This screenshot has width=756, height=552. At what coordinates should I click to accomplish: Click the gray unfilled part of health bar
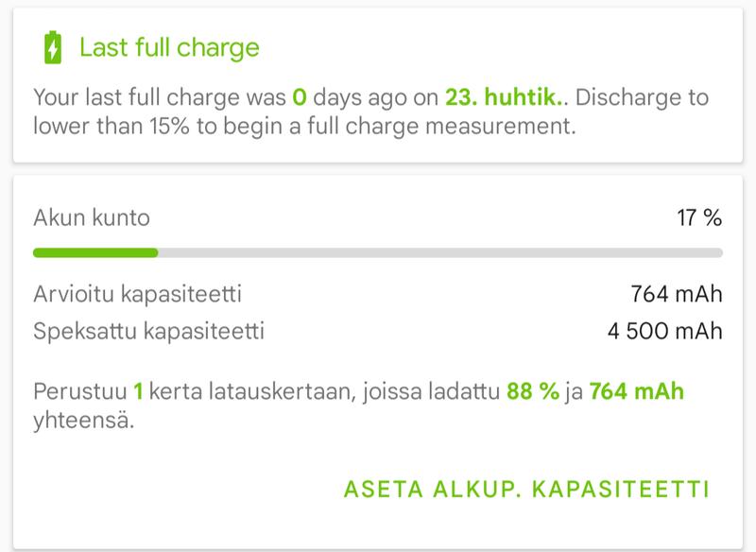[439, 253]
